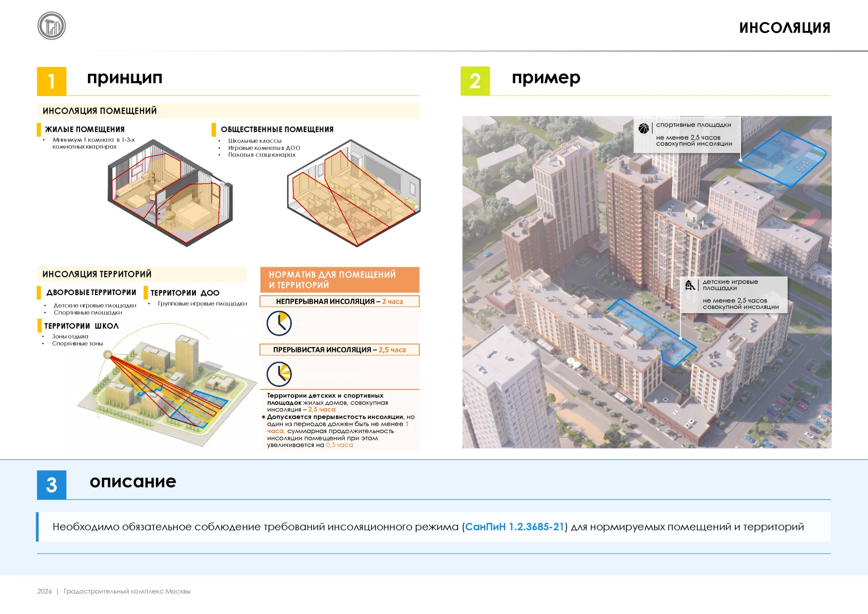Click the ПРЕРЫВИСТАЯ ИНСОЛЯЦИЯ – 2,5 часа box

tap(339, 350)
